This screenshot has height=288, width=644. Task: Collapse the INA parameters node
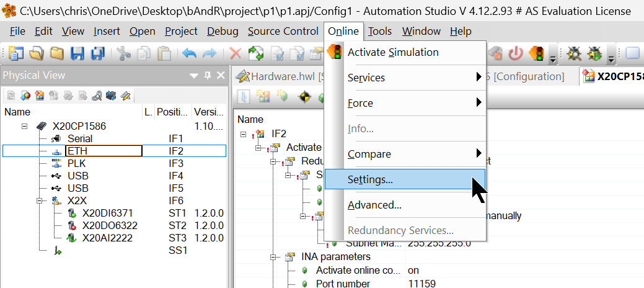click(273, 257)
